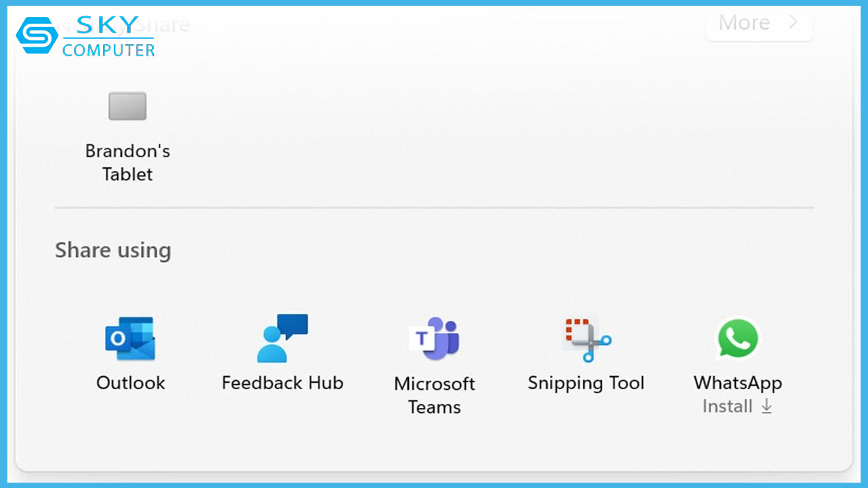This screenshot has height=488, width=868.
Task: Select the Feedback Hub icon
Action: (x=282, y=338)
